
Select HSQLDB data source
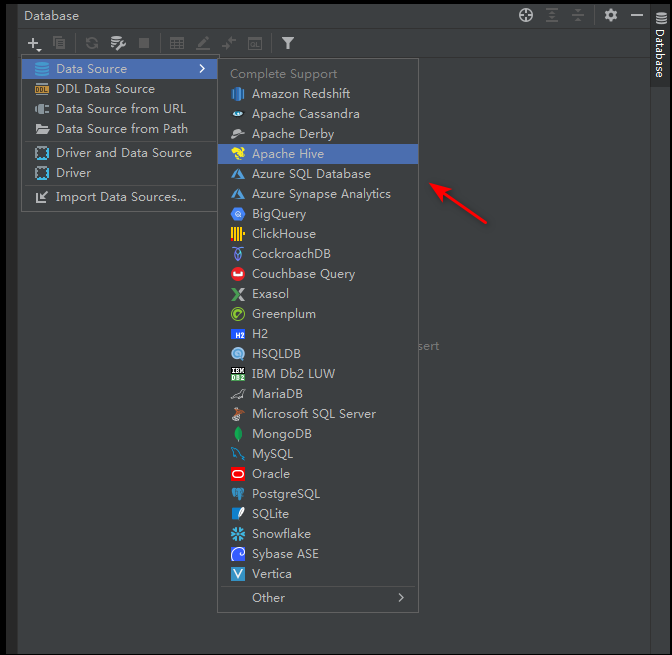point(318,354)
